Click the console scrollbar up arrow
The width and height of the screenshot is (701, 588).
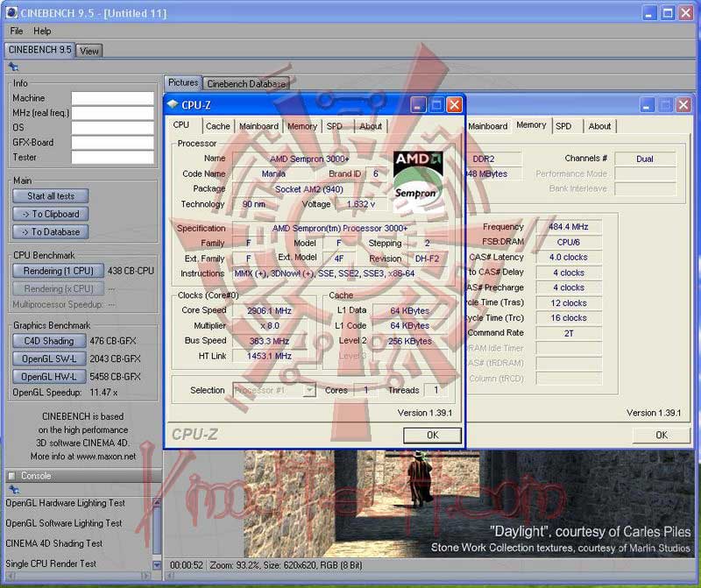(157, 502)
